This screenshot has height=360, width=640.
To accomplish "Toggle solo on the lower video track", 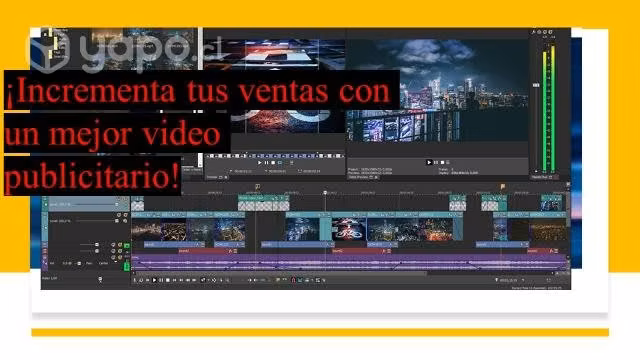I will click(x=125, y=215).
